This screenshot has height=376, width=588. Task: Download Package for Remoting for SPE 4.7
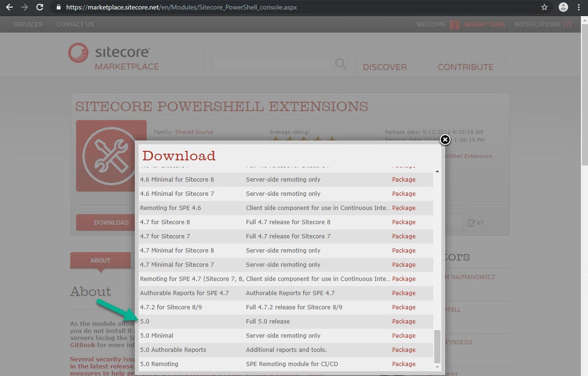(404, 279)
